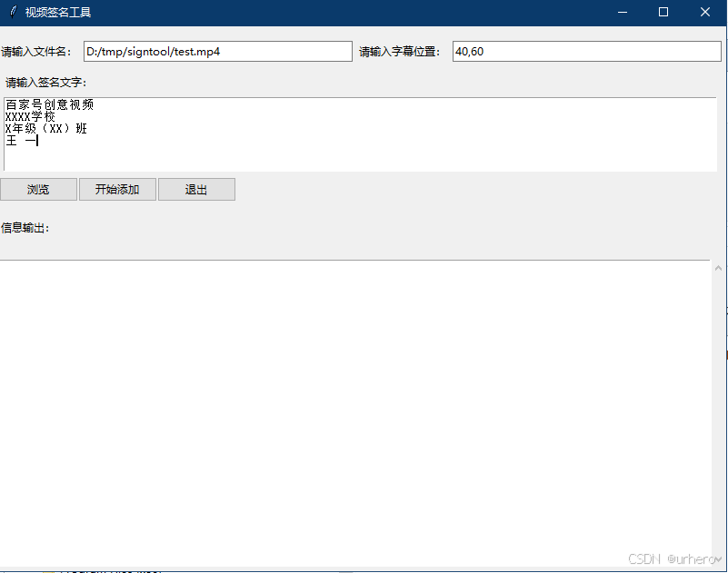This screenshot has height=573, width=728.
Task: Select the line 百家号创意视频
Action: pos(50,104)
